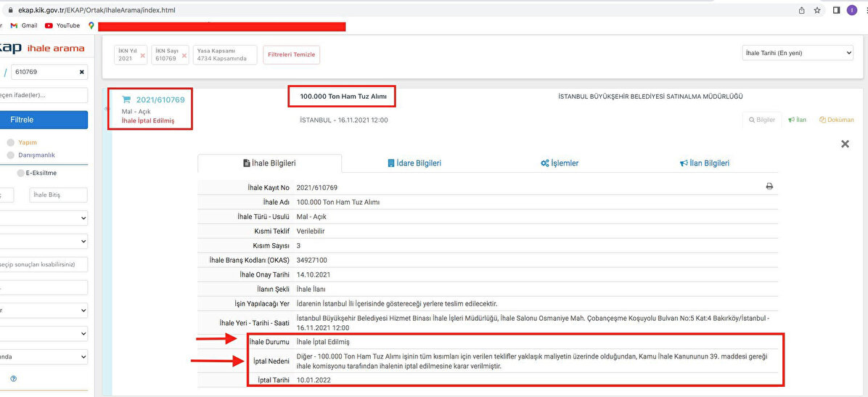Remove the İKN Sayı 610769 filter chip
868x397 pixels.
click(x=183, y=55)
